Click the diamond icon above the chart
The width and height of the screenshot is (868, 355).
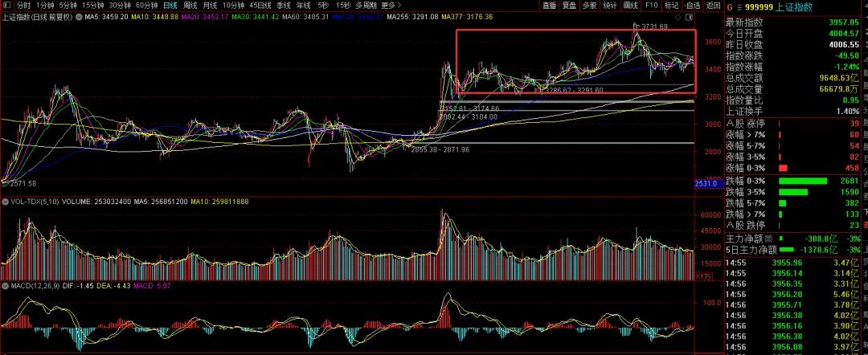pos(678,16)
